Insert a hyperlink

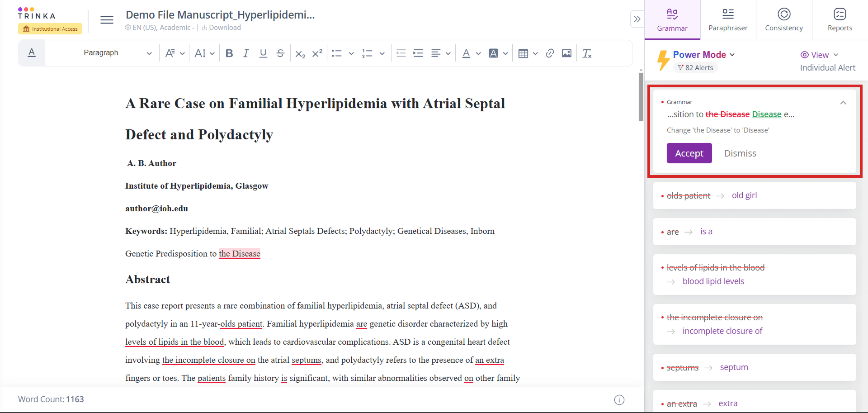[x=550, y=53]
